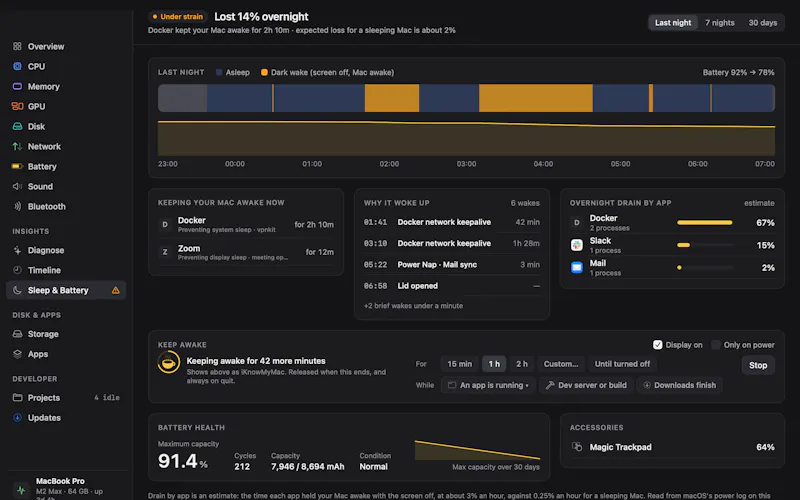Select the 15 min duration option
The height and width of the screenshot is (500, 800).
tap(459, 364)
